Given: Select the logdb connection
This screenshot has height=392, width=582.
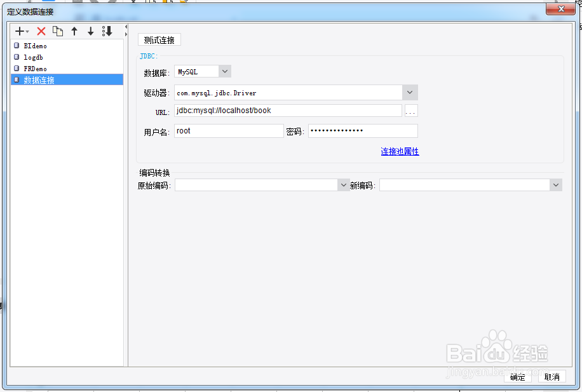Looking at the screenshot, I should 67,58.
